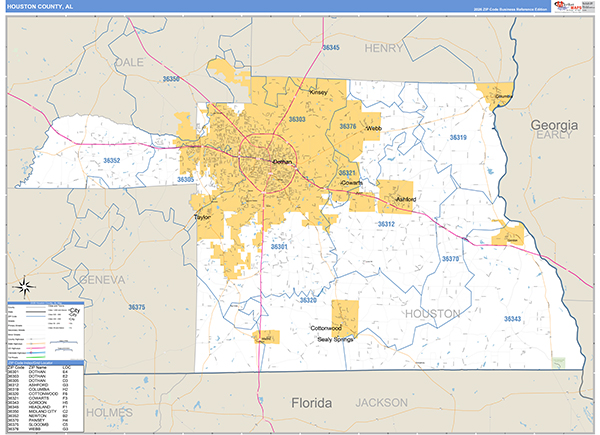Select the ZIP Code Index/Grid Locator header
This screenshot has width=600, height=435.
tap(46, 363)
